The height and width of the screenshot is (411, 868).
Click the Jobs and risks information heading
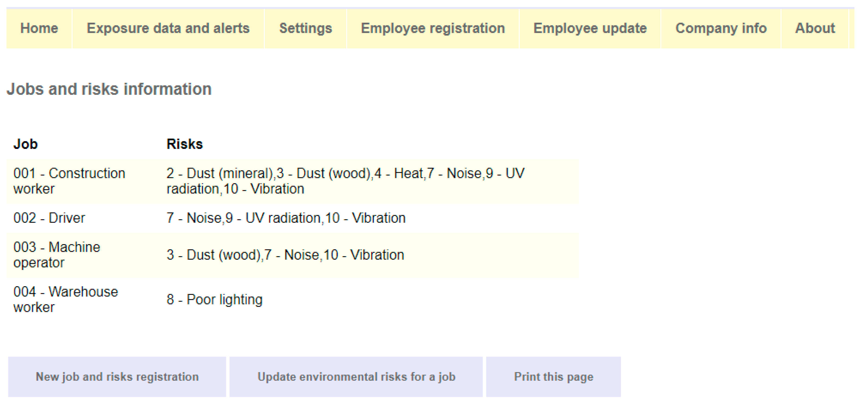(x=109, y=89)
